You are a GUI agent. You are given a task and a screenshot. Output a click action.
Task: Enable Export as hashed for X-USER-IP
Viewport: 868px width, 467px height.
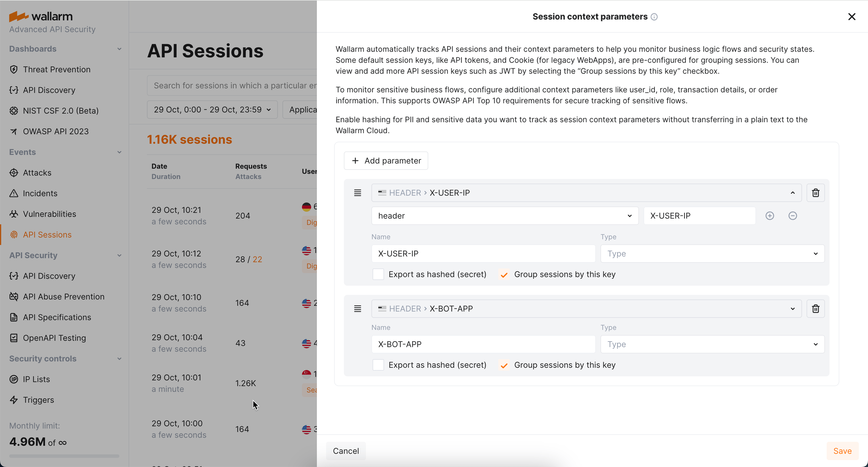point(378,274)
